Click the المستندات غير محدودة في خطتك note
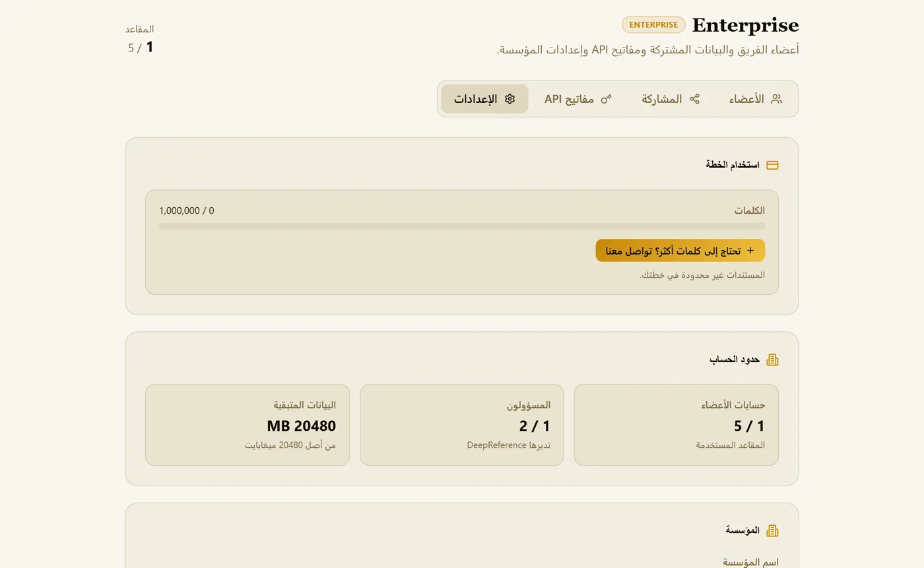Image resolution: width=924 pixels, height=568 pixels. coord(702,275)
